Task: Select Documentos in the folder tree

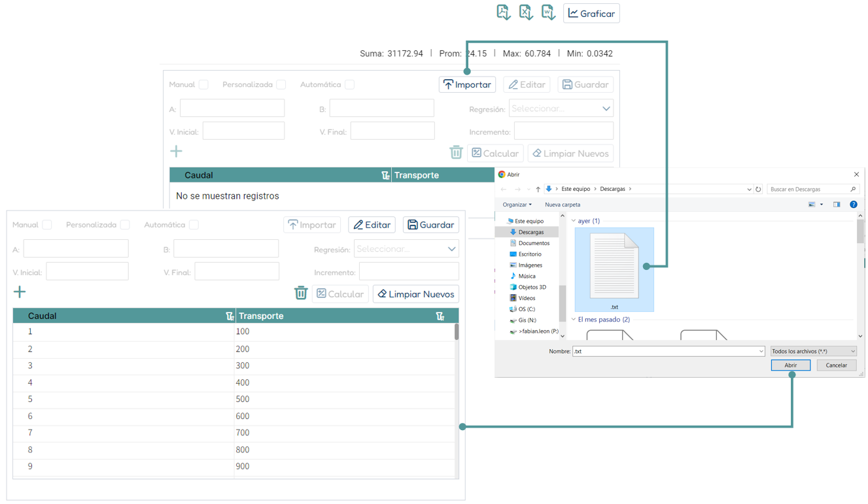Action: (x=534, y=243)
